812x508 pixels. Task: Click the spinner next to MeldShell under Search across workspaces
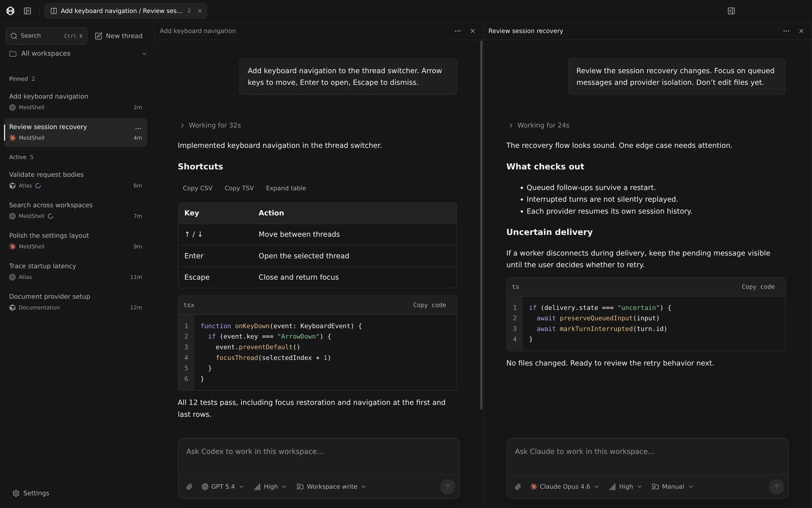(50, 216)
